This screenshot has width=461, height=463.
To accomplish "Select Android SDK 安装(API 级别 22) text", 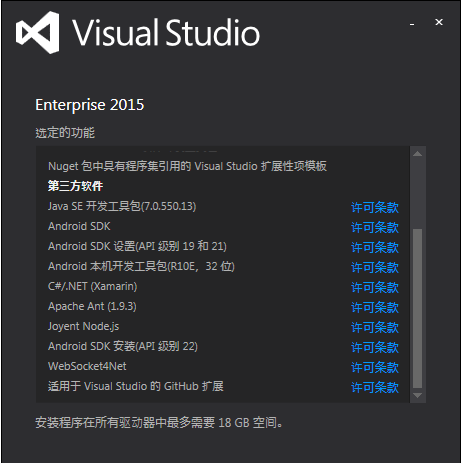I will 123,346.
